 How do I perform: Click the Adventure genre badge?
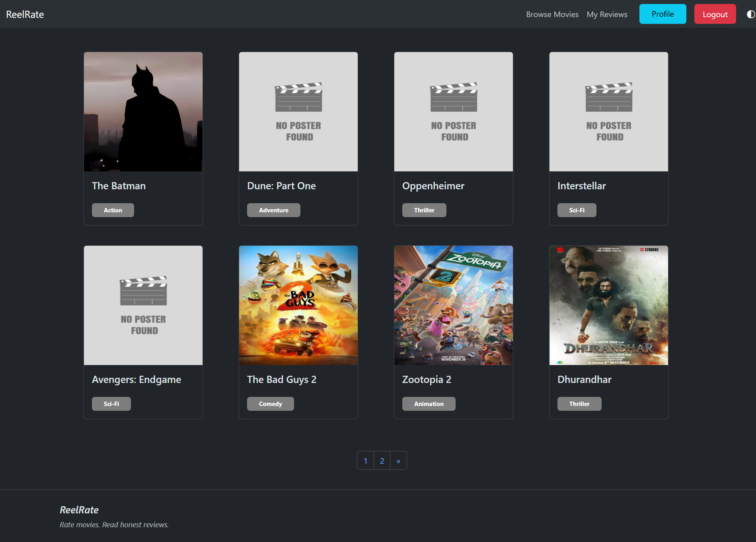tap(274, 210)
